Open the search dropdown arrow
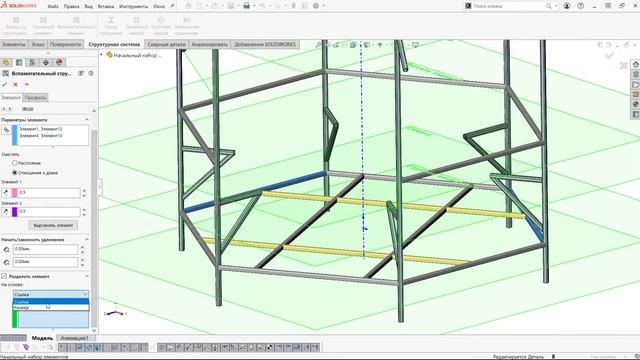Image resolution: width=640 pixels, height=360 pixels. pos(556,6)
